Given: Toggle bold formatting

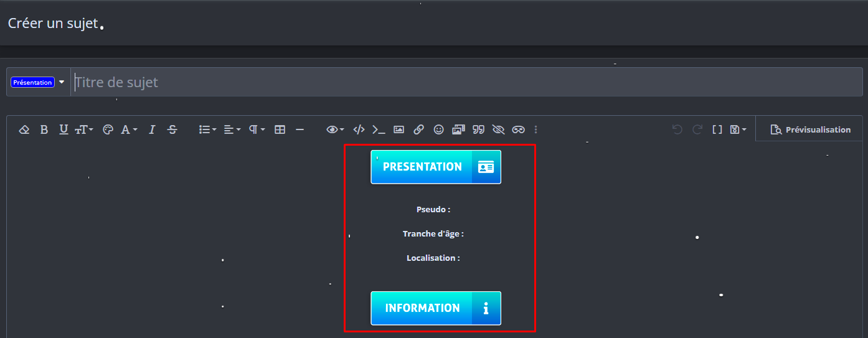Looking at the screenshot, I should click(x=44, y=129).
